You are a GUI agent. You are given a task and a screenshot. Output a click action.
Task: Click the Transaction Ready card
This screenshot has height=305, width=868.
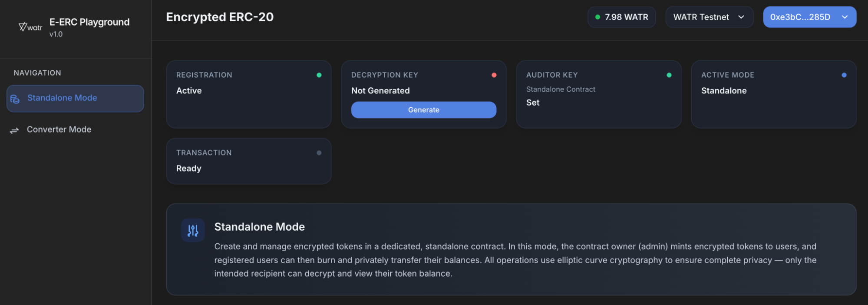click(248, 161)
